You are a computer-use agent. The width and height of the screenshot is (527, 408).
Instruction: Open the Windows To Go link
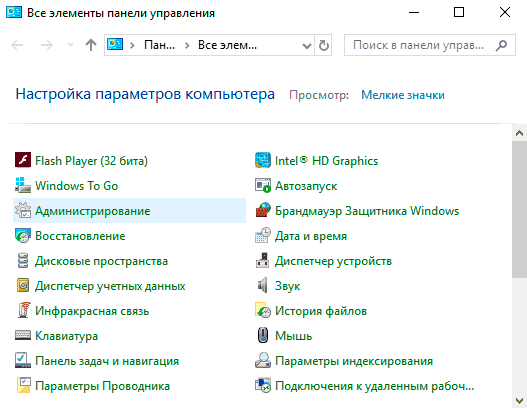pos(77,186)
